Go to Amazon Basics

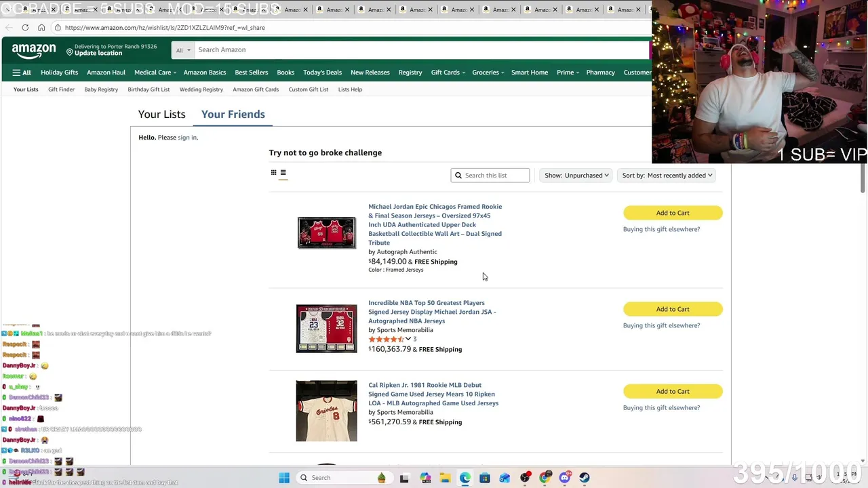coord(205,73)
